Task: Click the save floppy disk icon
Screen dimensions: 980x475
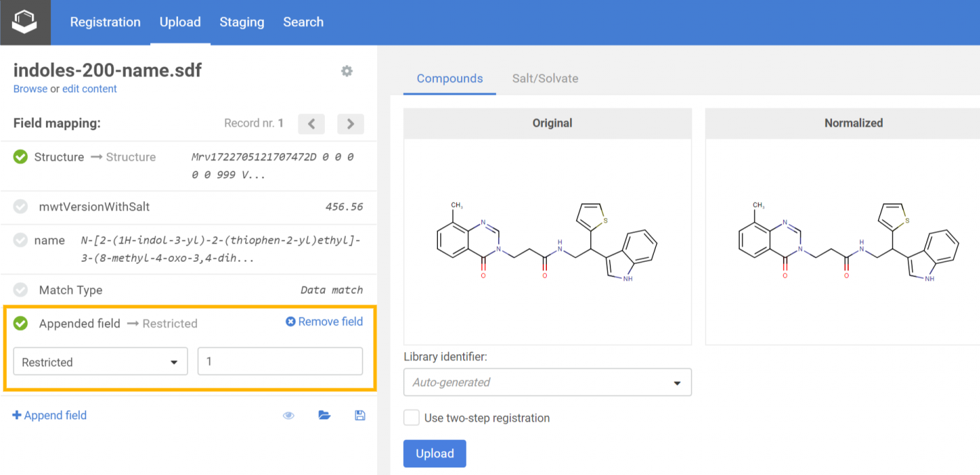Action: point(360,416)
